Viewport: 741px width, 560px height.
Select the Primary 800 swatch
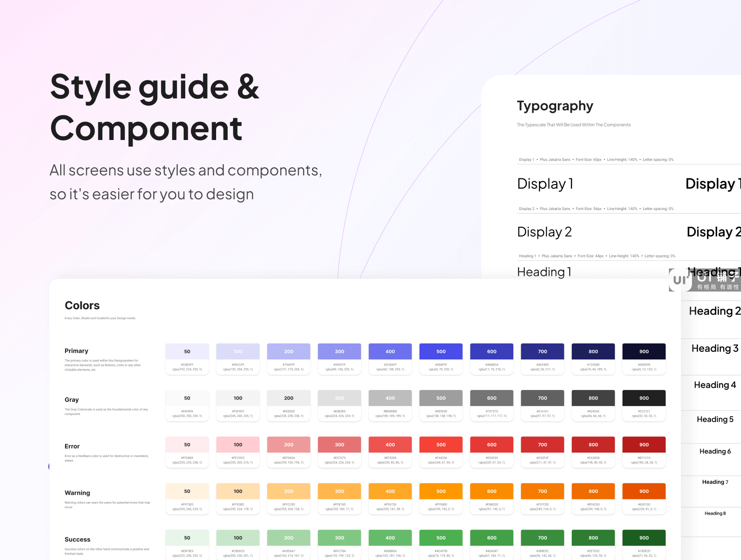point(593,359)
